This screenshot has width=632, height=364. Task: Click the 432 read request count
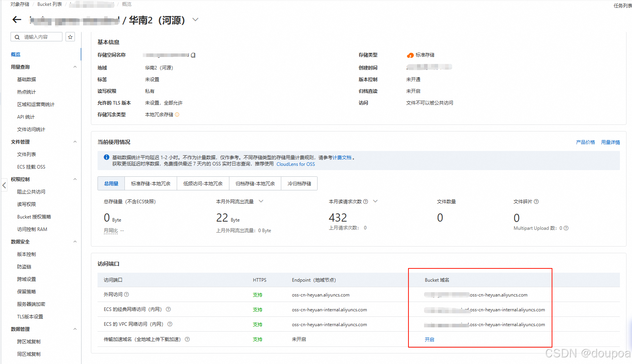tap(338, 218)
